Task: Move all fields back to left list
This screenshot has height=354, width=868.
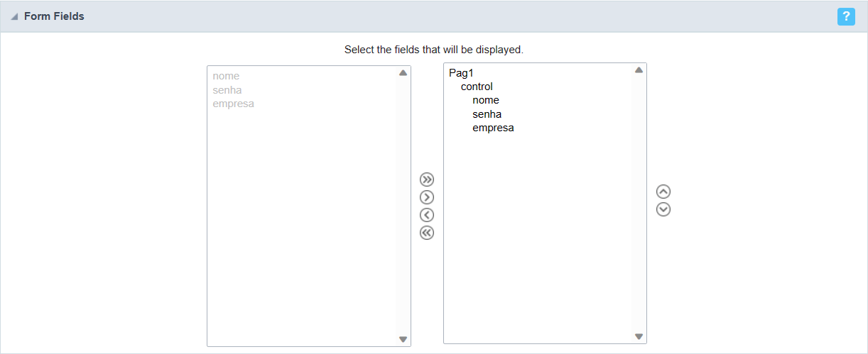Action: click(x=427, y=233)
